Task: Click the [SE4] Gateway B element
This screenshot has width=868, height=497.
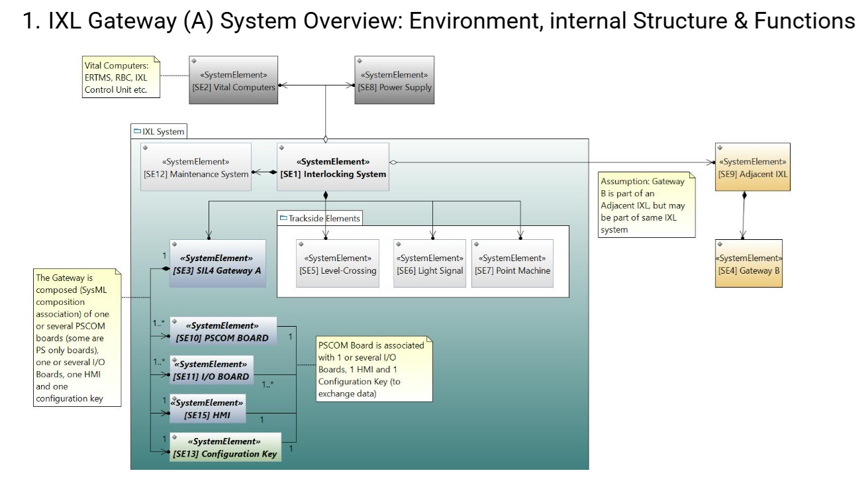Action: click(x=749, y=263)
